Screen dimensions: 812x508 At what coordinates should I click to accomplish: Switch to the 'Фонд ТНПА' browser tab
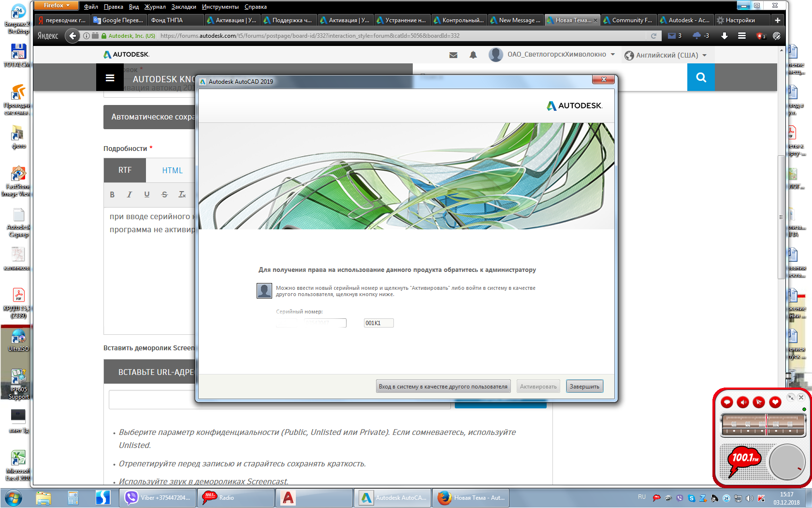coord(175,20)
